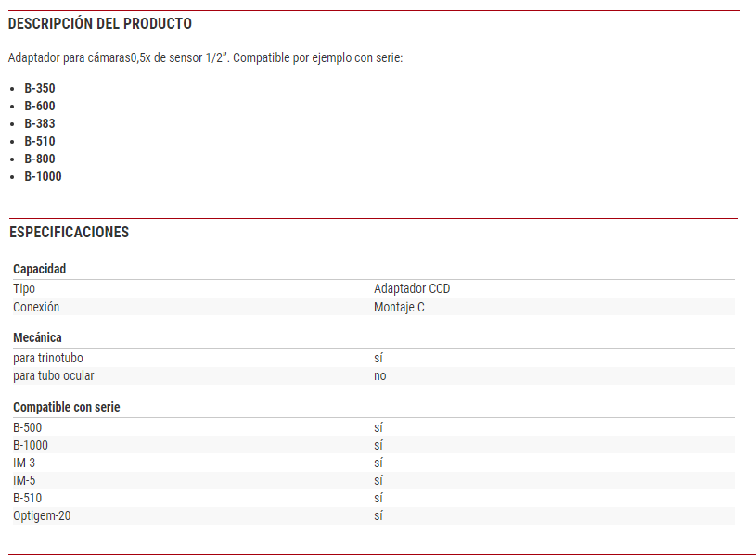Click the para tubo ocular label
Viewport: 756px width, 558px height.
[x=53, y=375]
